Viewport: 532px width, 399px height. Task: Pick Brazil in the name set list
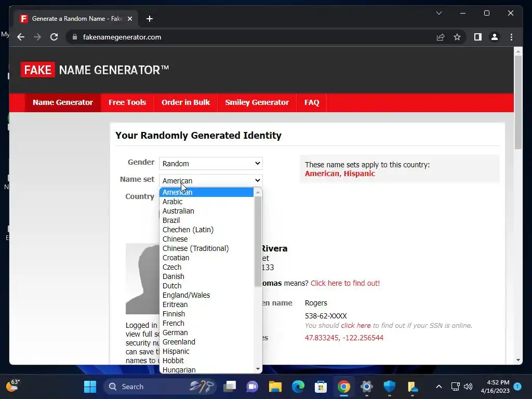click(207, 220)
